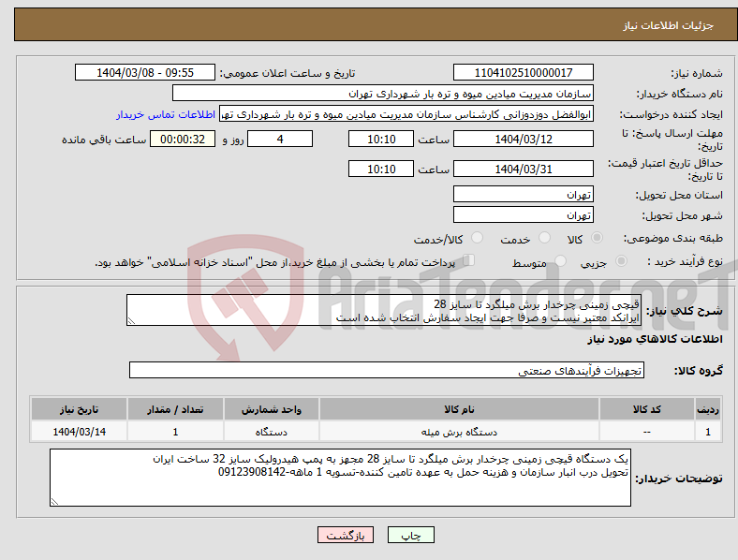Select the جزیی purchase type radio

point(621,260)
